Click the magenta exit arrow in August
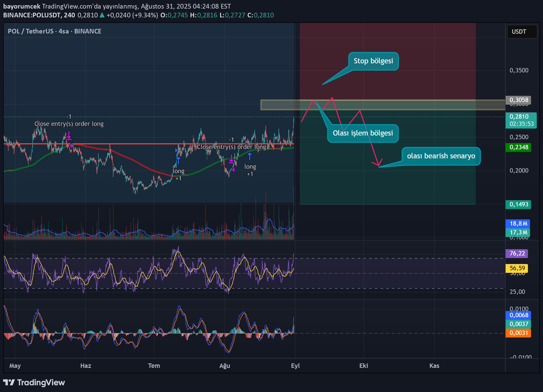Viewport: 543px width, 392px height. tap(231, 159)
